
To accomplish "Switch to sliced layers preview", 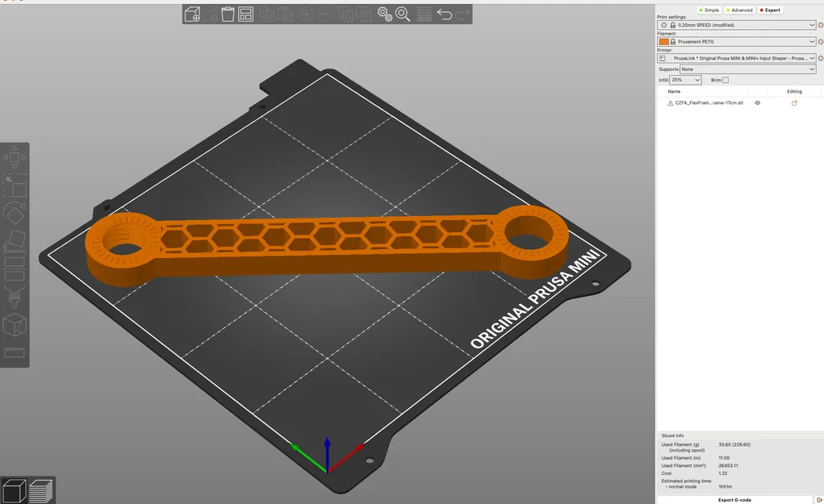I will pos(40,491).
